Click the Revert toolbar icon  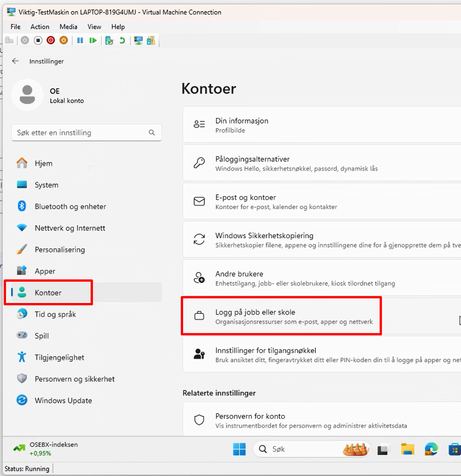coord(122,40)
